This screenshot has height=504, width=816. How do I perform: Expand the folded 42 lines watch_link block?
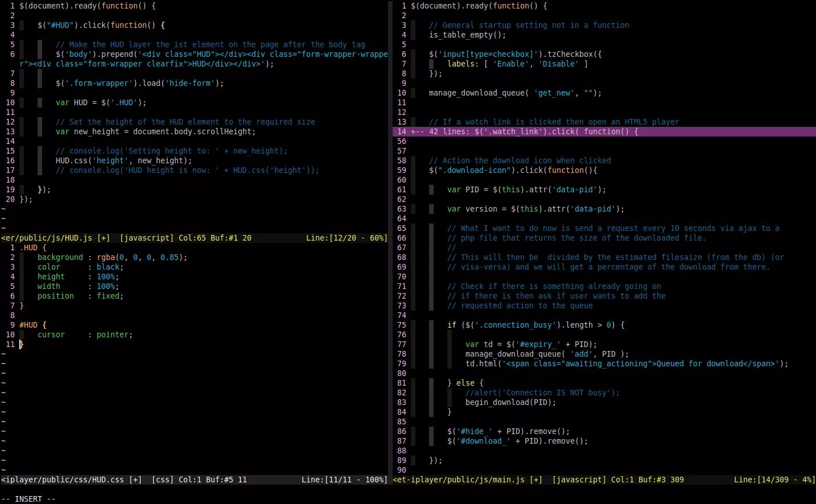[604, 131]
